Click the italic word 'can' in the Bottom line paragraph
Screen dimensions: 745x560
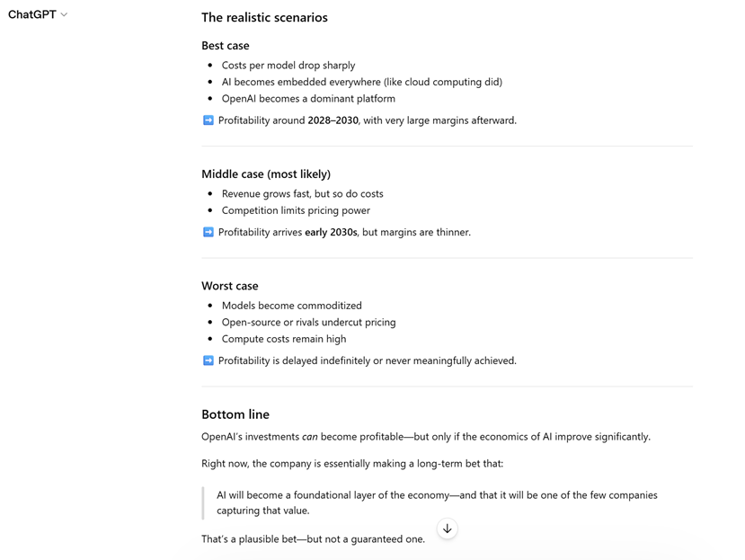[309, 437]
